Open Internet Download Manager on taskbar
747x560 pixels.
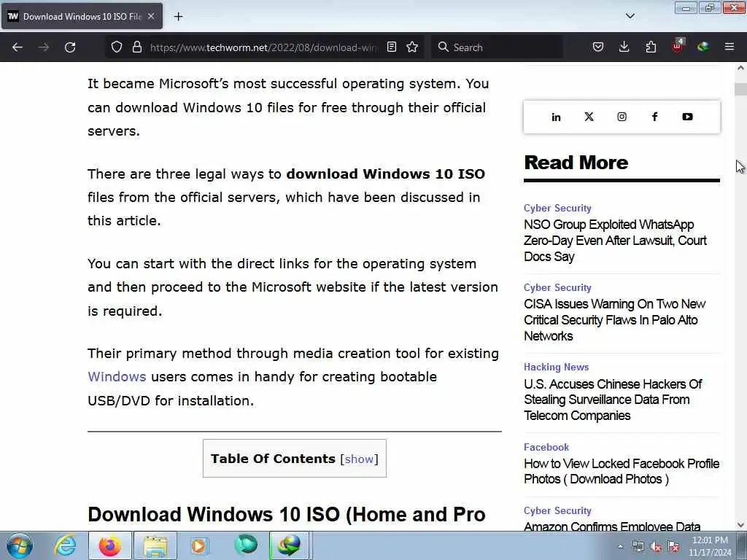pos(290,545)
